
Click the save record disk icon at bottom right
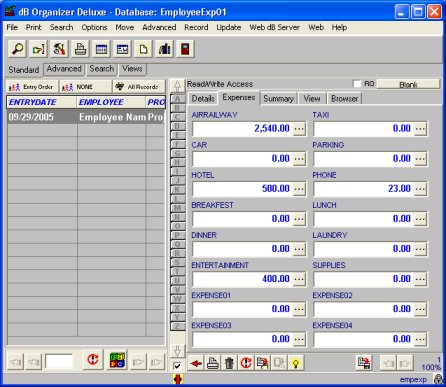click(x=364, y=363)
